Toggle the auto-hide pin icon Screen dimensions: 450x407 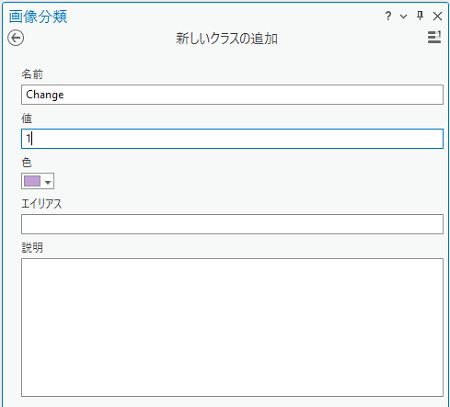click(420, 16)
